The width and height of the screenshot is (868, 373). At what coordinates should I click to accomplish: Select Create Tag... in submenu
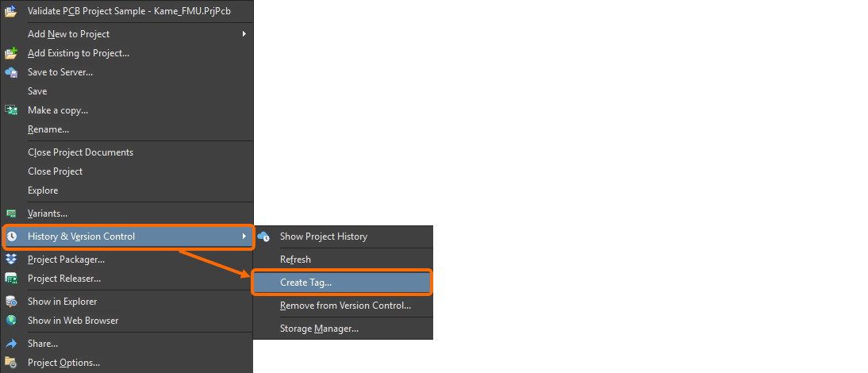343,283
